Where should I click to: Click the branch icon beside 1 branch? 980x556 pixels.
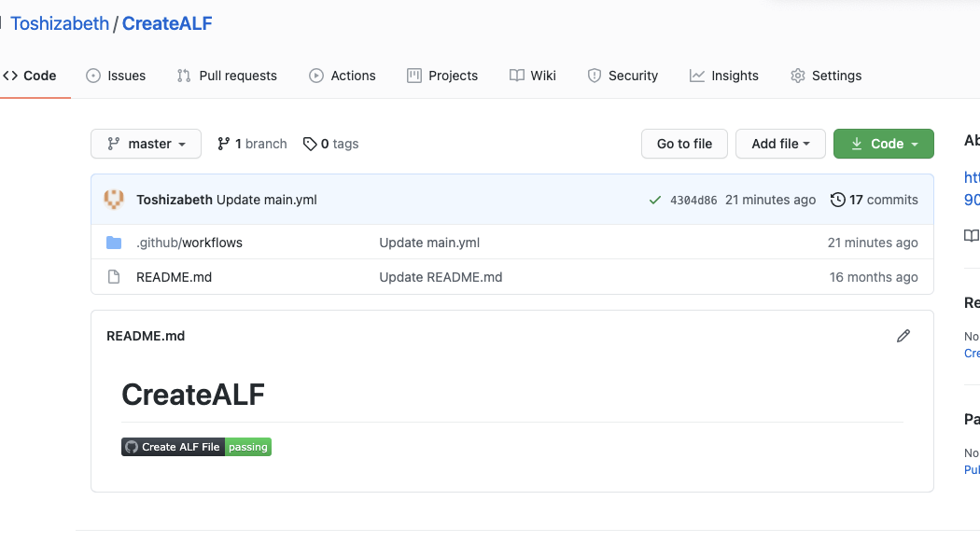pyautogui.click(x=223, y=144)
